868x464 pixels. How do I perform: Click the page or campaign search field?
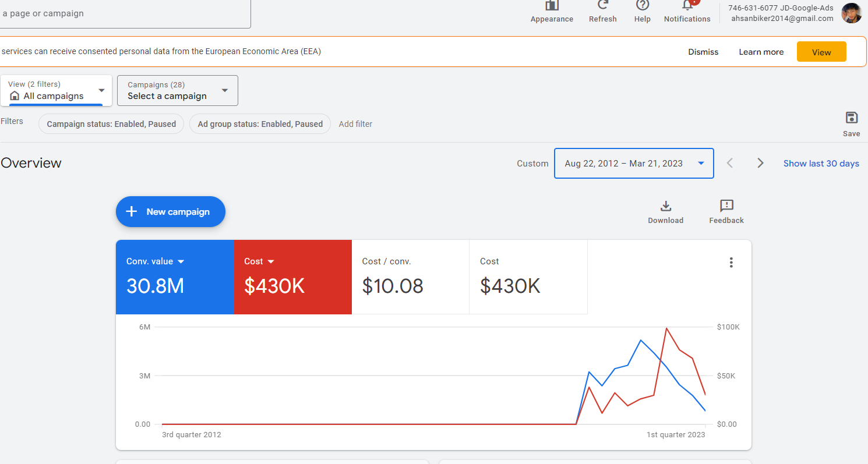[x=125, y=13]
